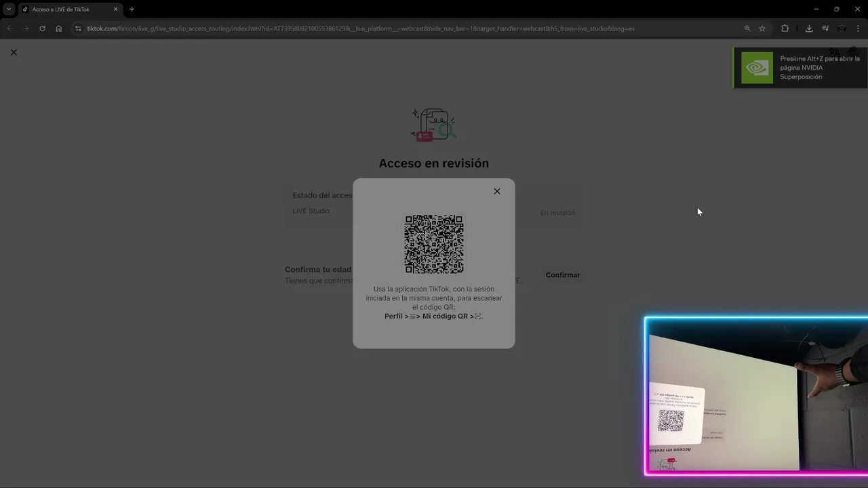The image size is (868, 488).
Task: Click the Confirmar button for age confirmation
Action: coord(563,275)
